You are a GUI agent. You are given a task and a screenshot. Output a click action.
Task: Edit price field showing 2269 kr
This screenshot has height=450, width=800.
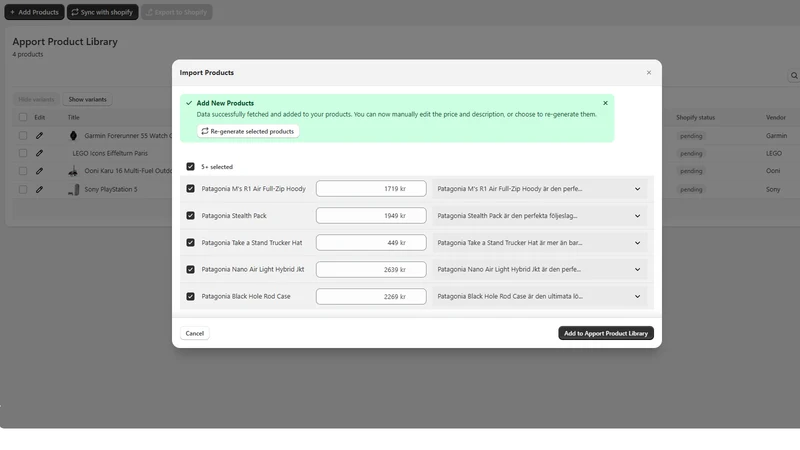(x=371, y=296)
